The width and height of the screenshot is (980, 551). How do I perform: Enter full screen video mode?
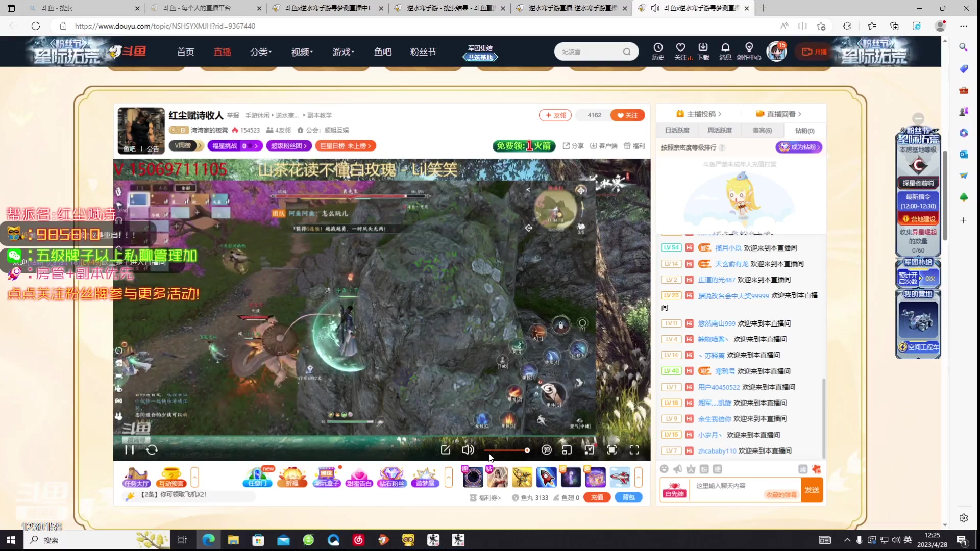[x=634, y=450]
